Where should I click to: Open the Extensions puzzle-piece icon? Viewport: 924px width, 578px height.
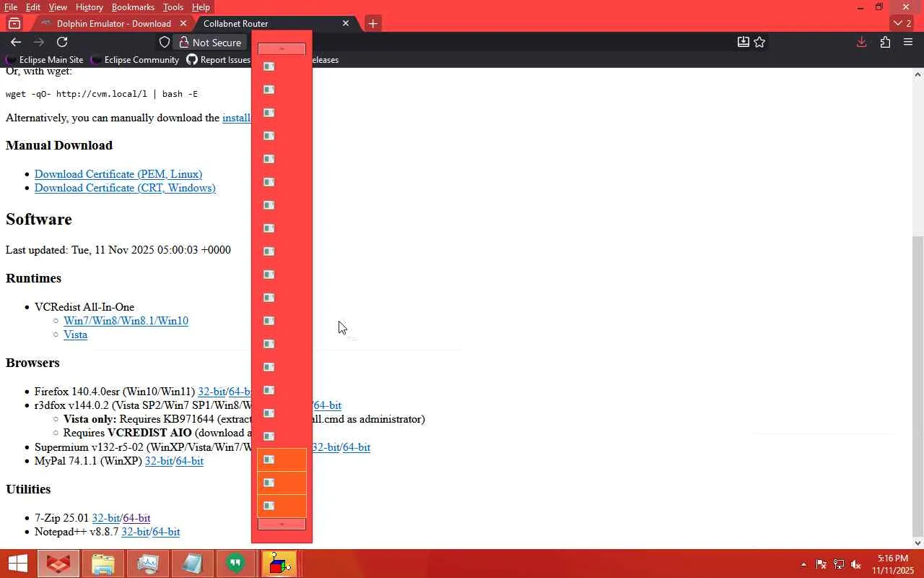[x=885, y=42]
